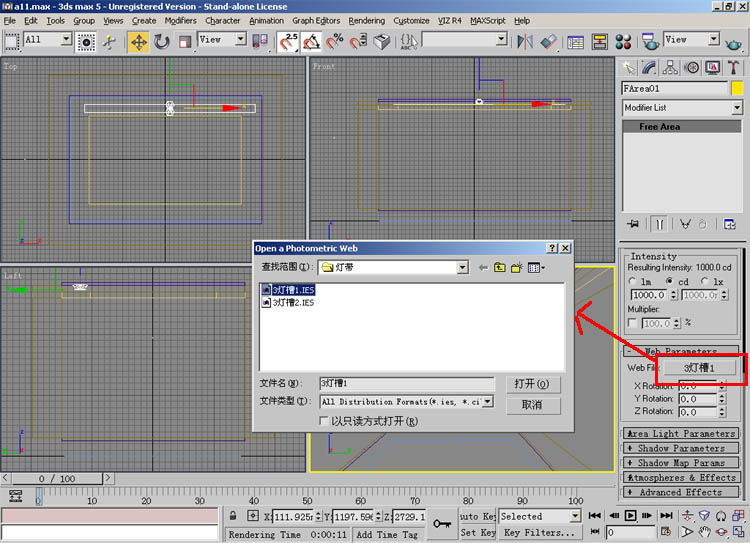
Task: Select the lm intensity radio button
Action: (632, 282)
